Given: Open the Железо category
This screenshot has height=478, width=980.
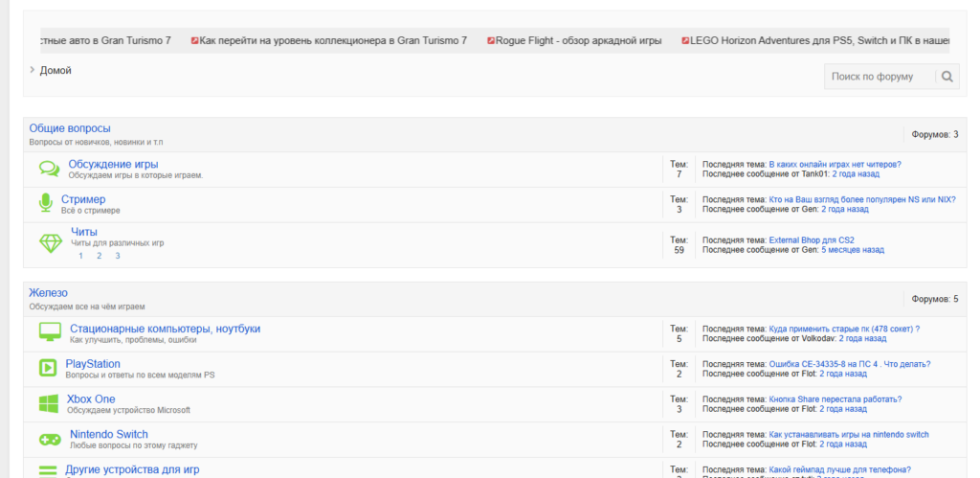Looking at the screenshot, I should point(48,293).
